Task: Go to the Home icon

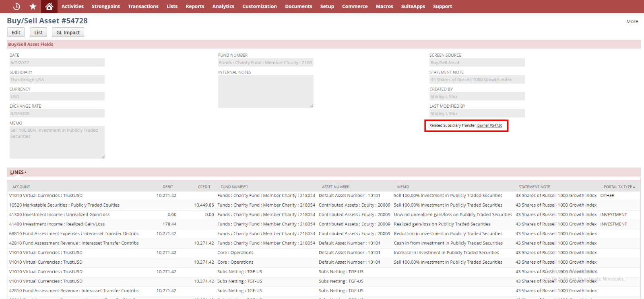Action: click(x=49, y=6)
